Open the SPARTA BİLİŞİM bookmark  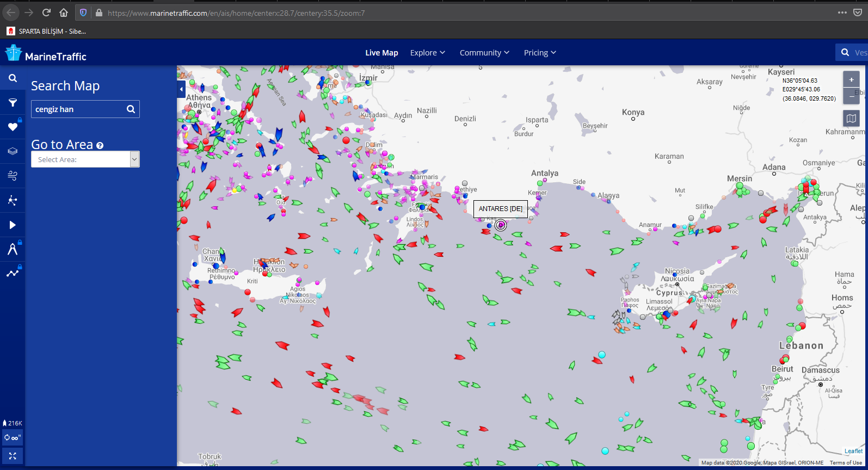click(x=47, y=32)
